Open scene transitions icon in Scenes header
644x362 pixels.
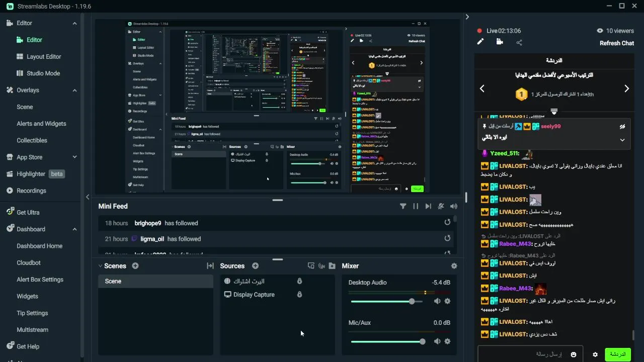[210, 266]
